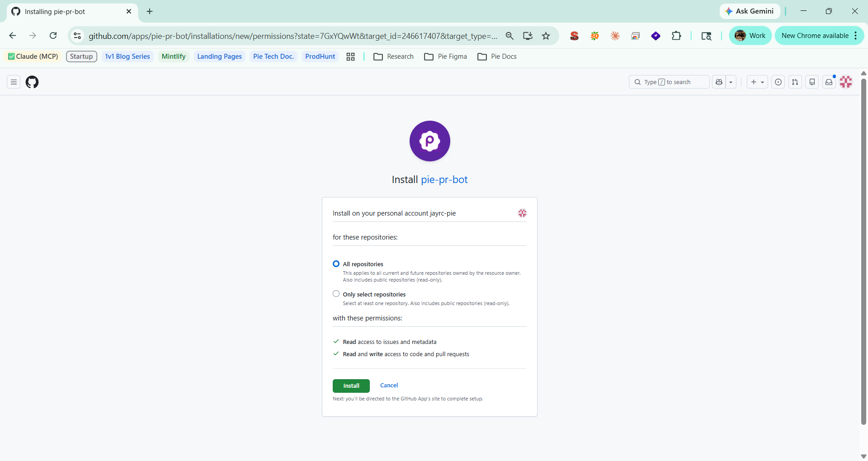Click the scrollbar down arrow

click(x=863, y=456)
